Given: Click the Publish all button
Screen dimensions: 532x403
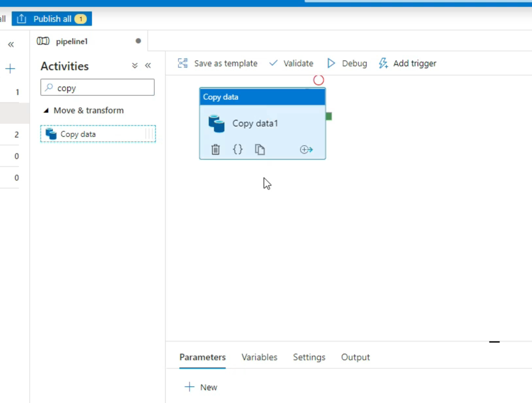Looking at the screenshot, I should pyautogui.click(x=52, y=19).
